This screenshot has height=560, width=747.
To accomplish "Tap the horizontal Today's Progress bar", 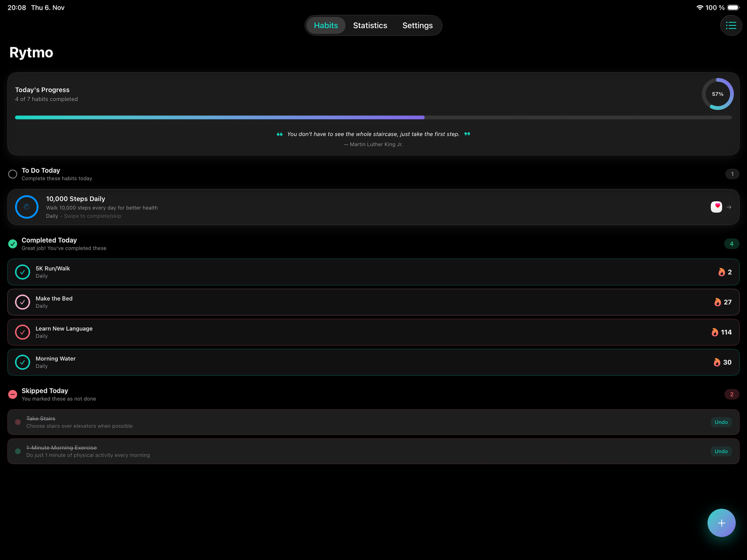I will (x=373, y=117).
